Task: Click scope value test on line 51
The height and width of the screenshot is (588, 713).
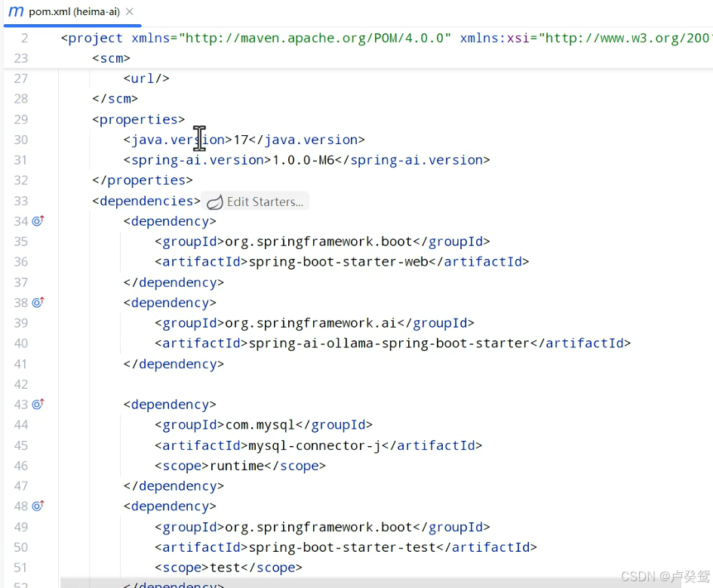Action: (225, 568)
